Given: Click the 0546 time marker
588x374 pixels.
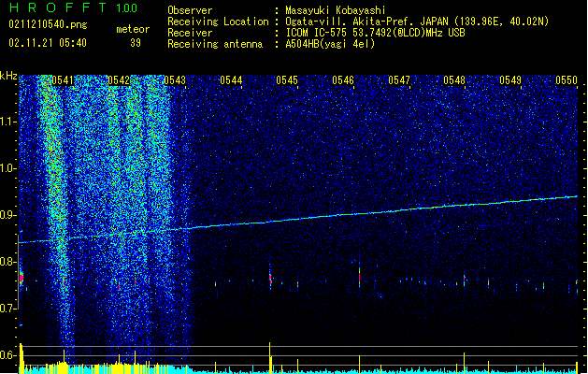Looking at the screenshot, I should (x=343, y=80).
